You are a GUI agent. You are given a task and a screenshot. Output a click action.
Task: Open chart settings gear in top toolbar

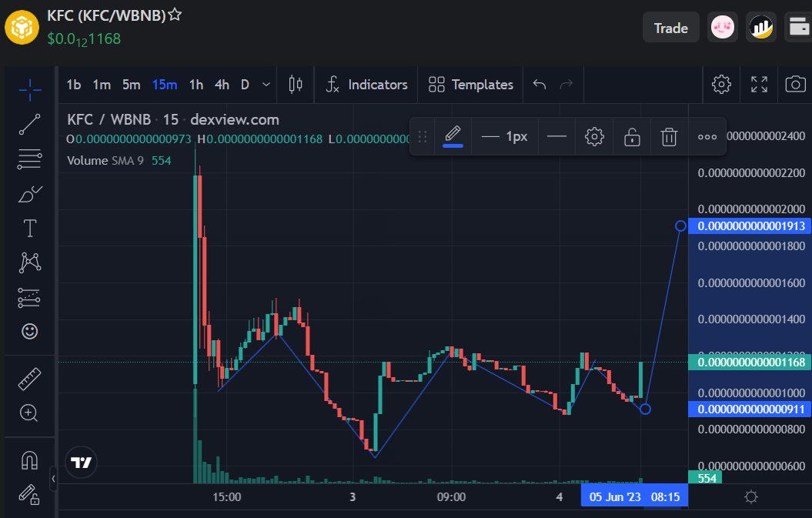click(x=721, y=84)
